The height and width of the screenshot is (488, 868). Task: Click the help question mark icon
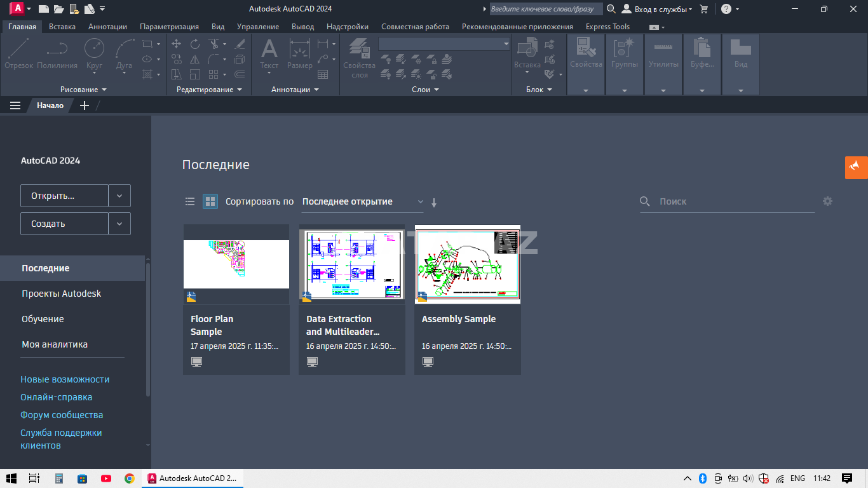[x=726, y=9]
